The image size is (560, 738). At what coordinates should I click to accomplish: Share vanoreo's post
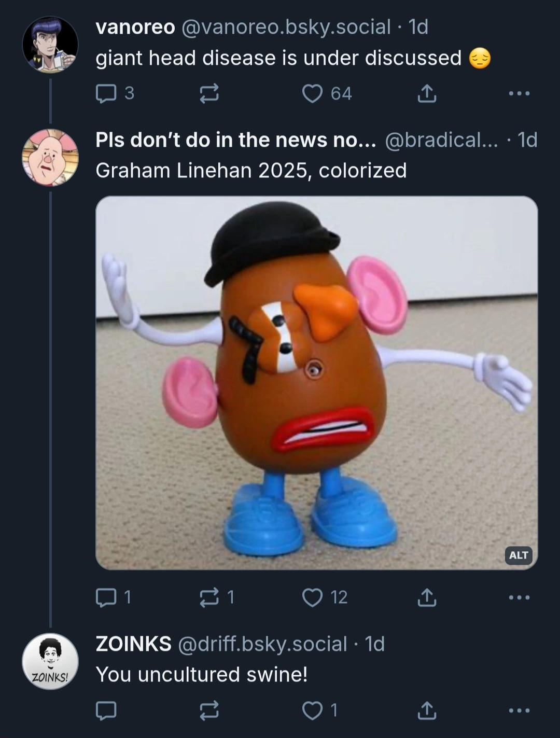point(426,93)
